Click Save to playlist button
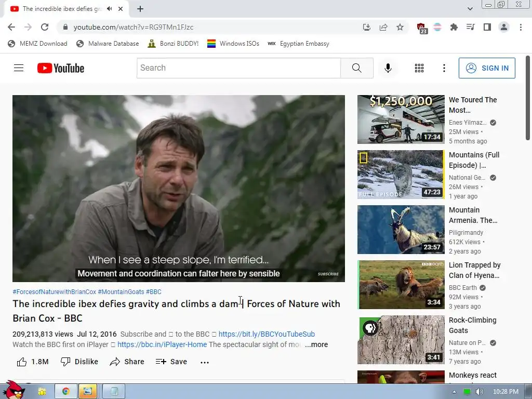 coord(171,362)
